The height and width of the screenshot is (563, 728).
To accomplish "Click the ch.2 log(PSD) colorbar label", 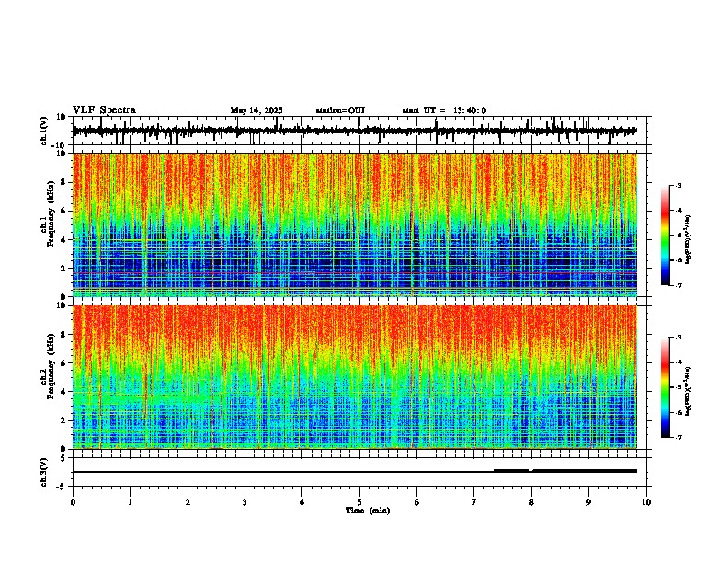I will (x=688, y=392).
